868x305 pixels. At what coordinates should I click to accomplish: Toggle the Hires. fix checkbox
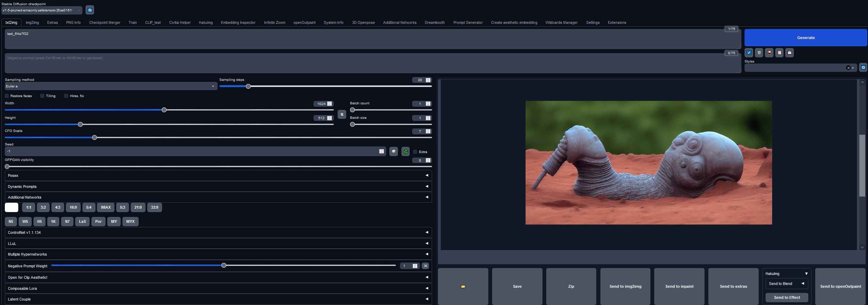66,96
